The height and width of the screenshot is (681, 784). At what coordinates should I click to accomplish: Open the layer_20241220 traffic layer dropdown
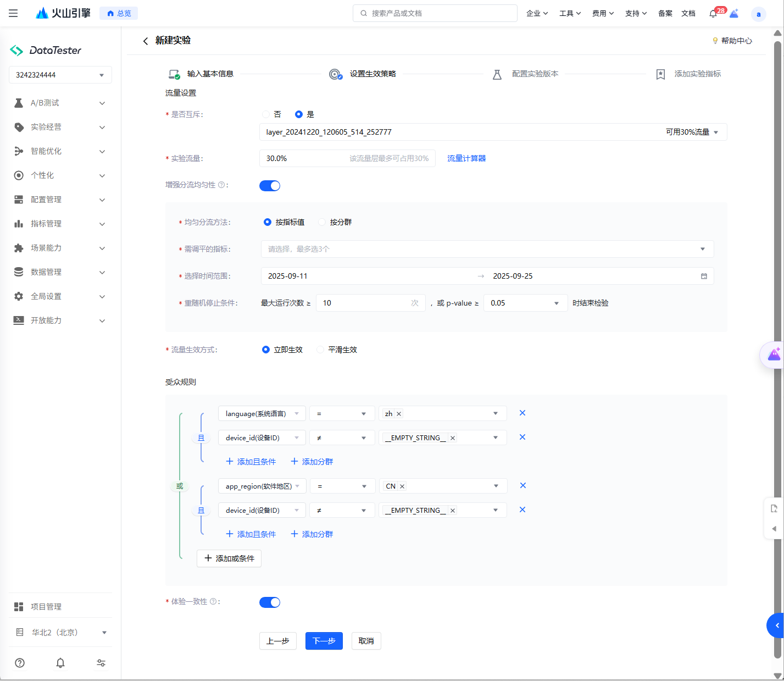click(x=493, y=132)
